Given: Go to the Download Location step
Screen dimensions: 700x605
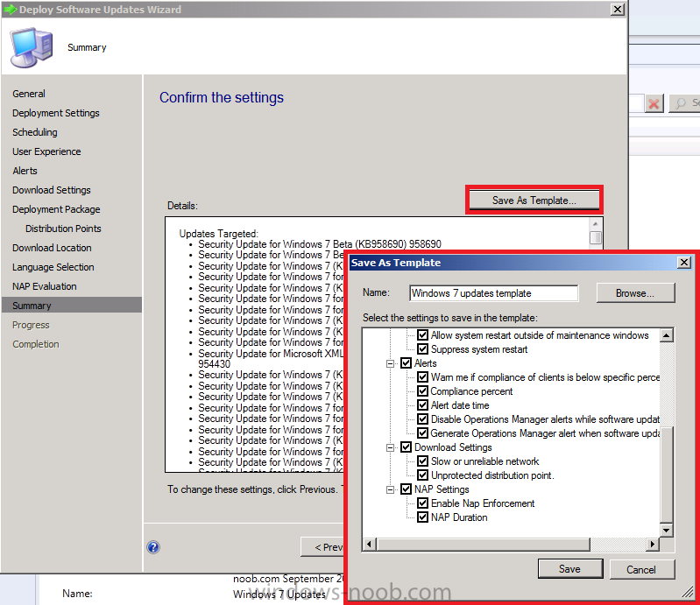Looking at the screenshot, I should (x=52, y=248).
